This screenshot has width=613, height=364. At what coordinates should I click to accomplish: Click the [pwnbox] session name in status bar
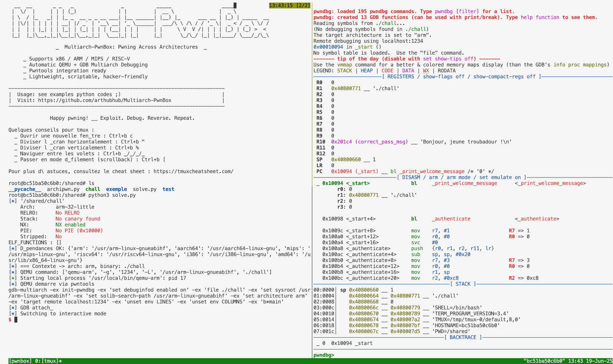click(20, 361)
